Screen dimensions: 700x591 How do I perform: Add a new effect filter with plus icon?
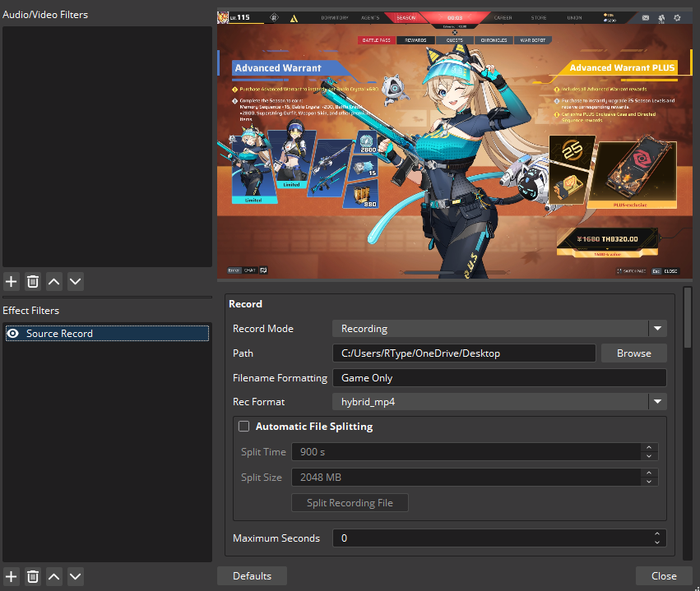[x=12, y=576]
